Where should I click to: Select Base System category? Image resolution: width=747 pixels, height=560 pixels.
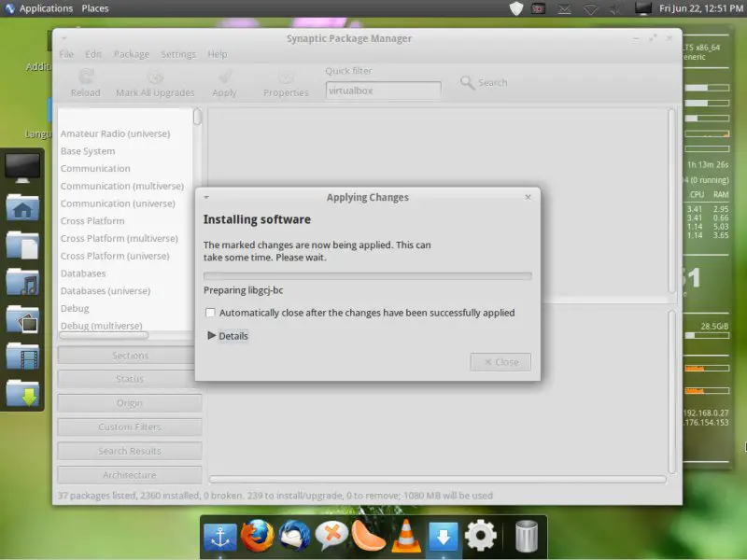tap(88, 151)
